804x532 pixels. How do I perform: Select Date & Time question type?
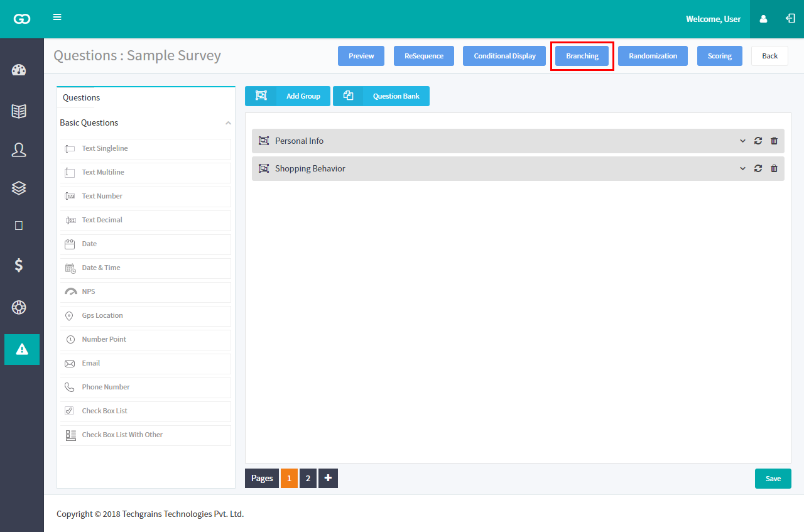coord(146,268)
